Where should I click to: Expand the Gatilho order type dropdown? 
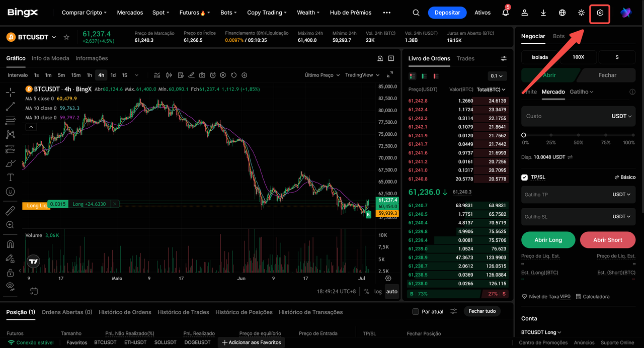(x=582, y=92)
